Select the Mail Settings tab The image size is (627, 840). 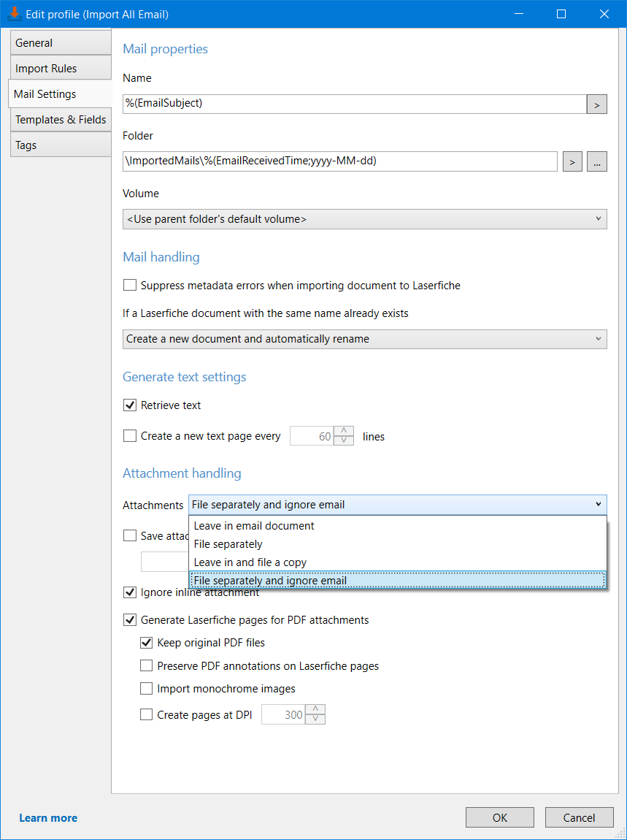(x=60, y=93)
